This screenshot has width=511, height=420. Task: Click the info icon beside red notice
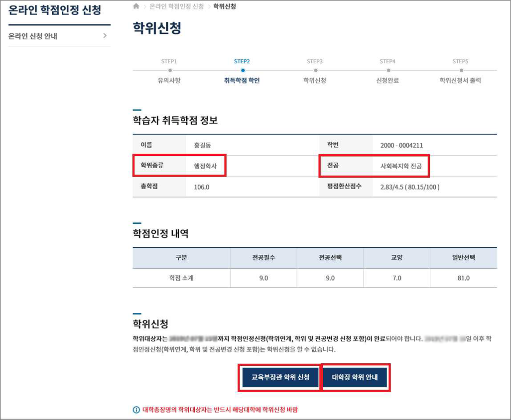click(136, 410)
